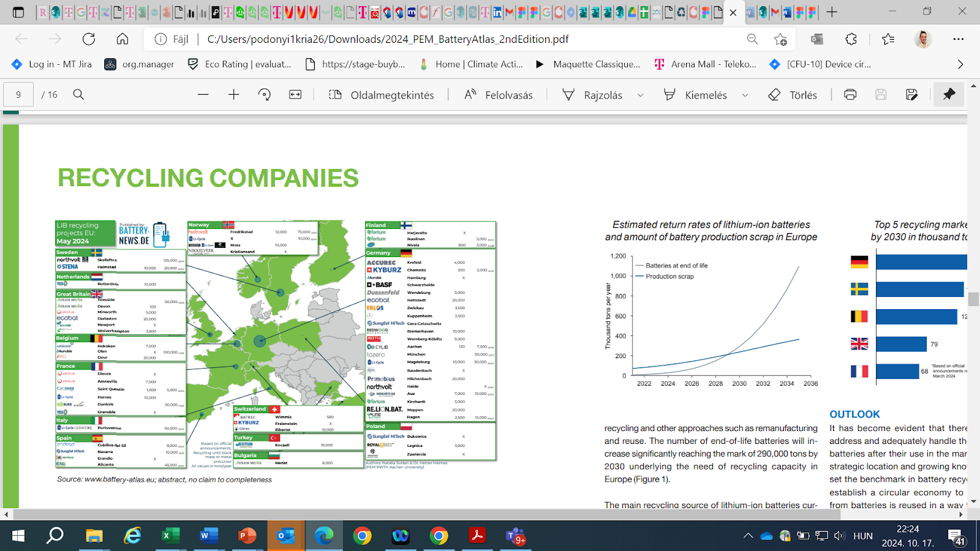Expand the Kiemelés options arrow

[x=745, y=95]
